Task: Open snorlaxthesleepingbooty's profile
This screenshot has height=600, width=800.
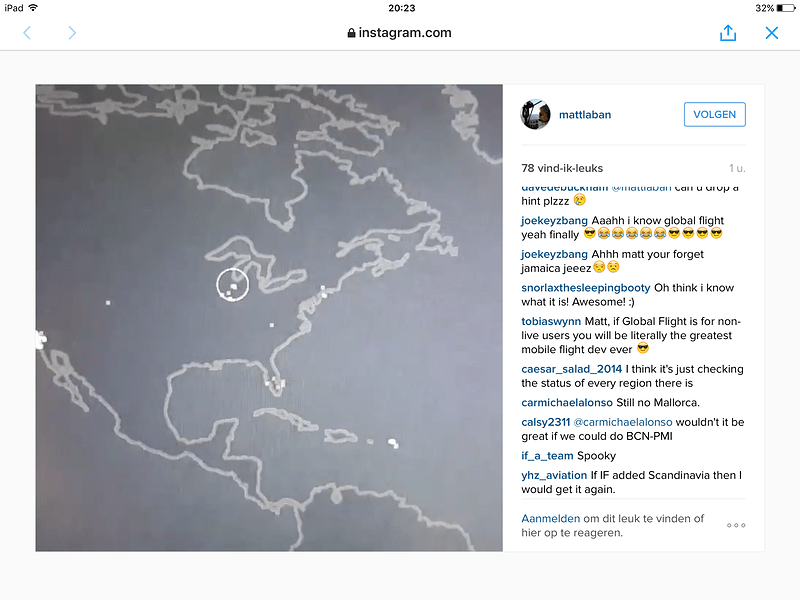Action: (586, 288)
